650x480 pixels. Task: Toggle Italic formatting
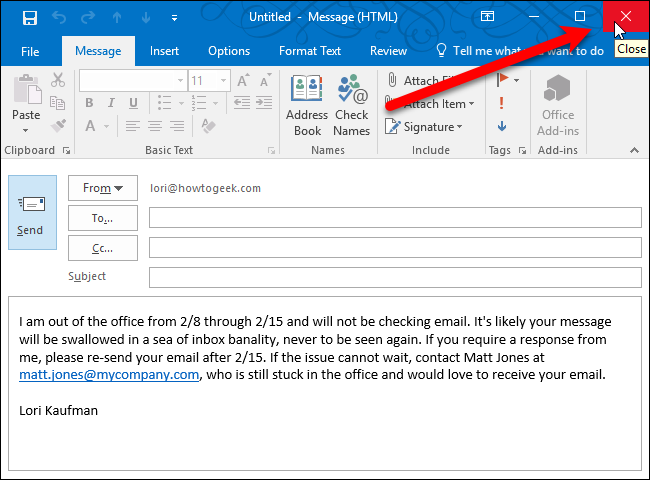click(111, 103)
